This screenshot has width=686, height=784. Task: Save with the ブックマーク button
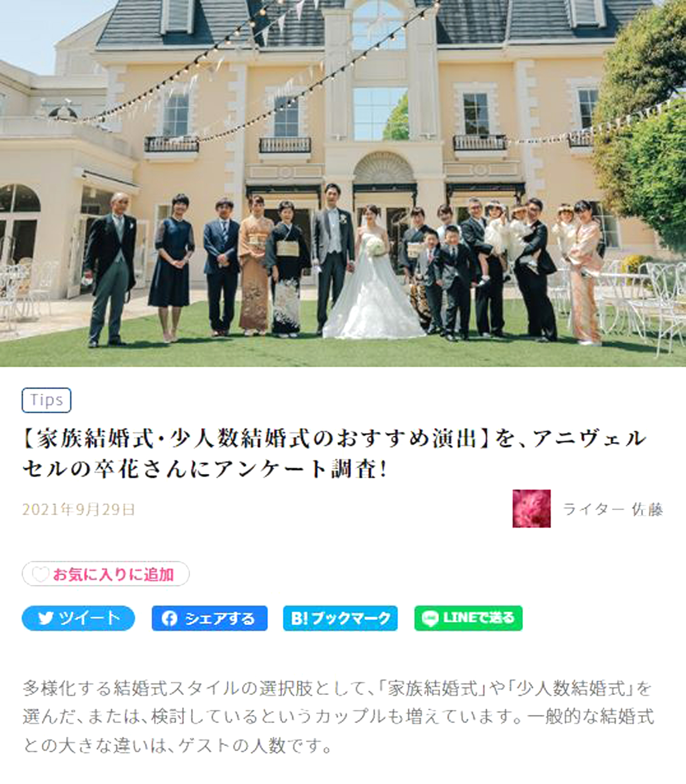pos(340,618)
